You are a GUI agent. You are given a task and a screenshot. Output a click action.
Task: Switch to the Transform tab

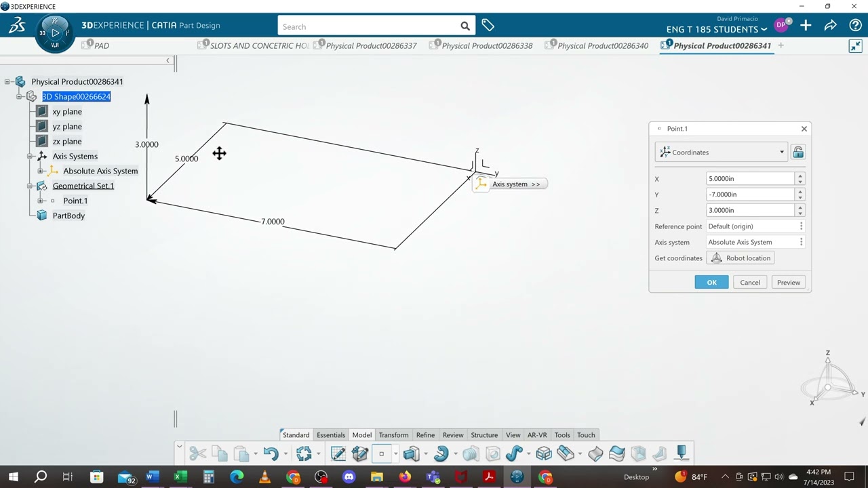tap(393, 435)
